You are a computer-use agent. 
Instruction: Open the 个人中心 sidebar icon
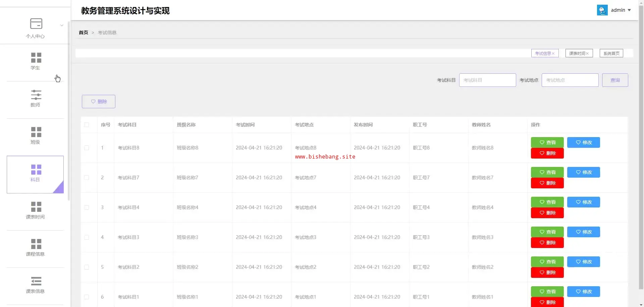point(36,24)
